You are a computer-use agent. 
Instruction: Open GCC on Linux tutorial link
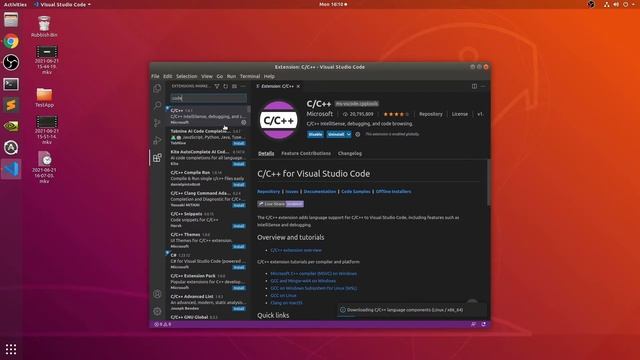coord(283,296)
